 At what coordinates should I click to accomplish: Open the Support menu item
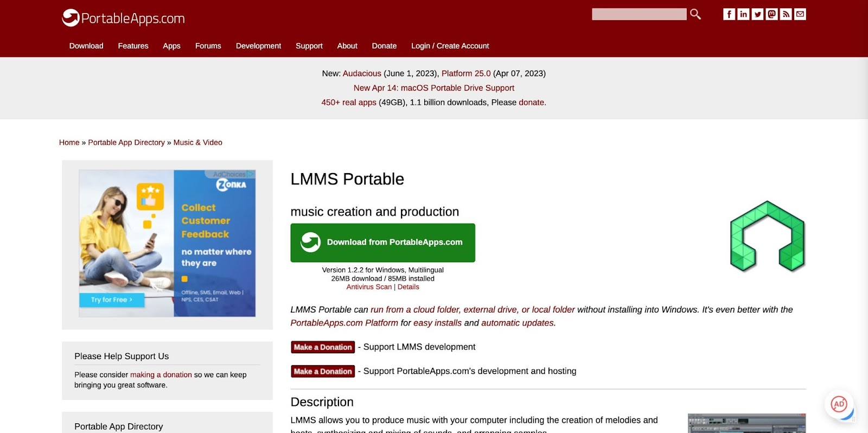pyautogui.click(x=309, y=46)
